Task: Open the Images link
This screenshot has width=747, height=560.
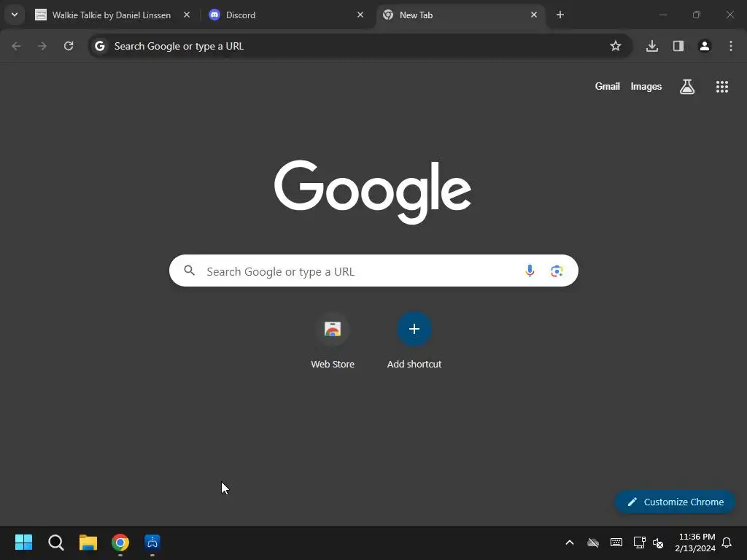Action: pos(646,86)
